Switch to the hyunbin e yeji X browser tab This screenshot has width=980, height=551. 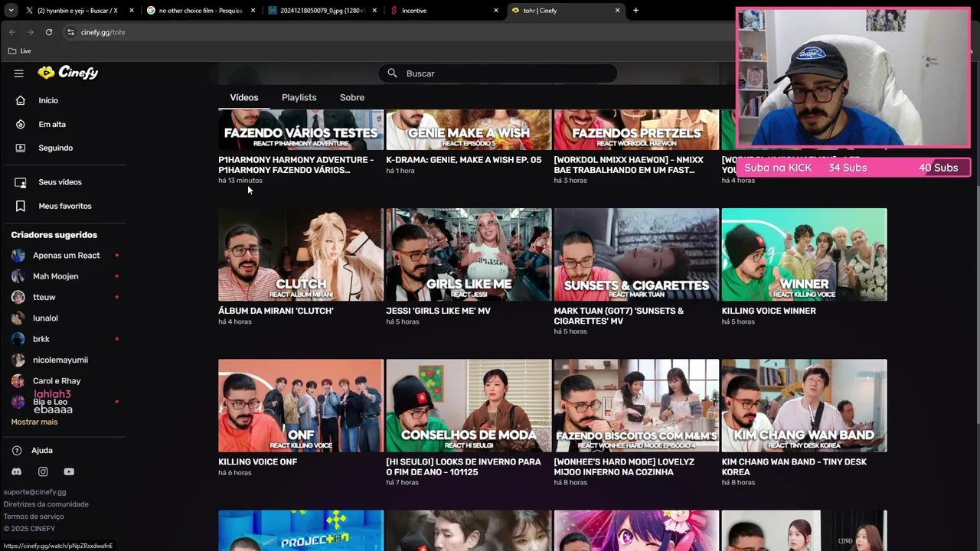click(80, 11)
